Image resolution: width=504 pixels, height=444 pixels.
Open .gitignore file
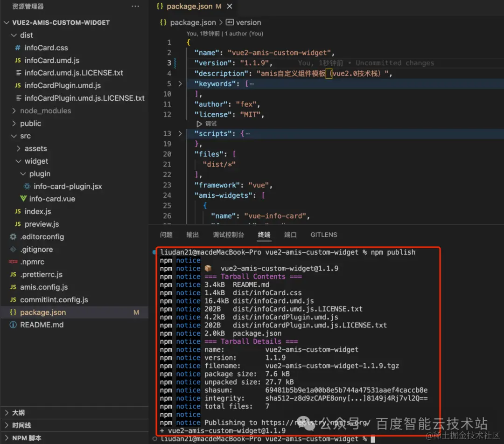(36, 250)
